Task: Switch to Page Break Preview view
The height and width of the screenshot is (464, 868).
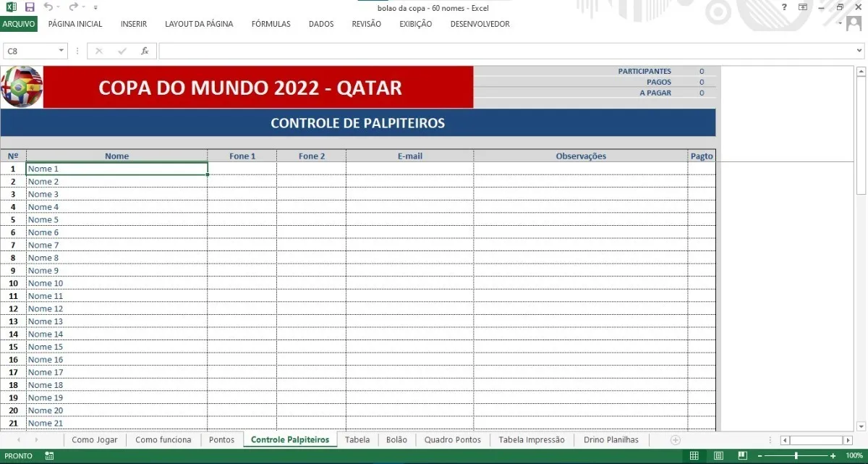Action: (742, 456)
